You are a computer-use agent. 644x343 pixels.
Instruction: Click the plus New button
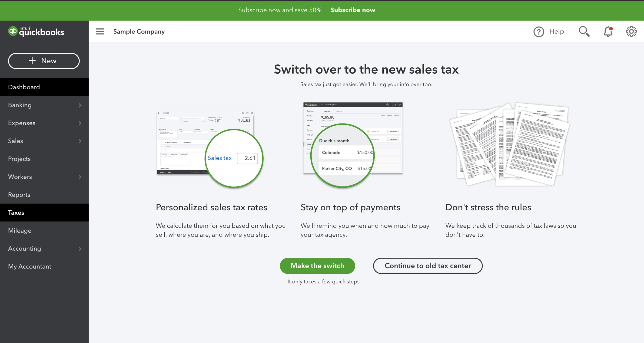pos(44,61)
